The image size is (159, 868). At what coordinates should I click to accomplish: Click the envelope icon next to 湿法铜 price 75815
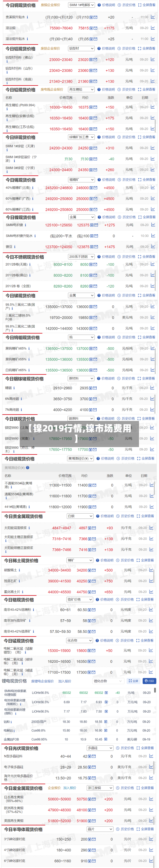(x=95, y=28)
